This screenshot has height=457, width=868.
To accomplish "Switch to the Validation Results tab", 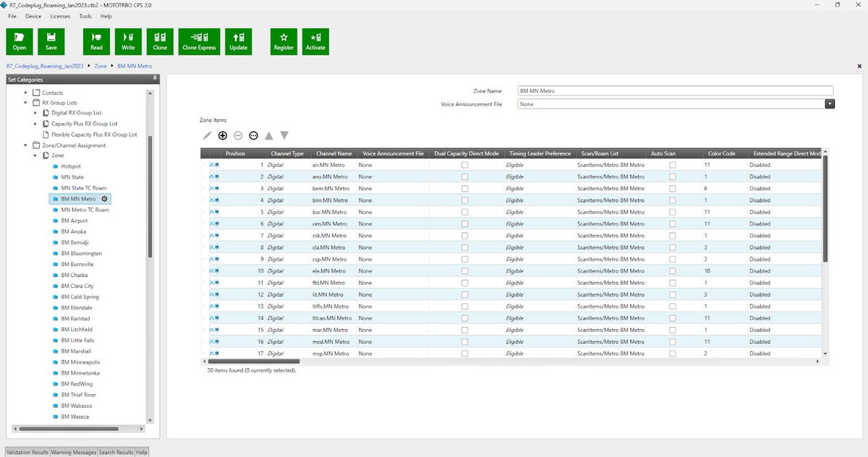I will click(27, 452).
